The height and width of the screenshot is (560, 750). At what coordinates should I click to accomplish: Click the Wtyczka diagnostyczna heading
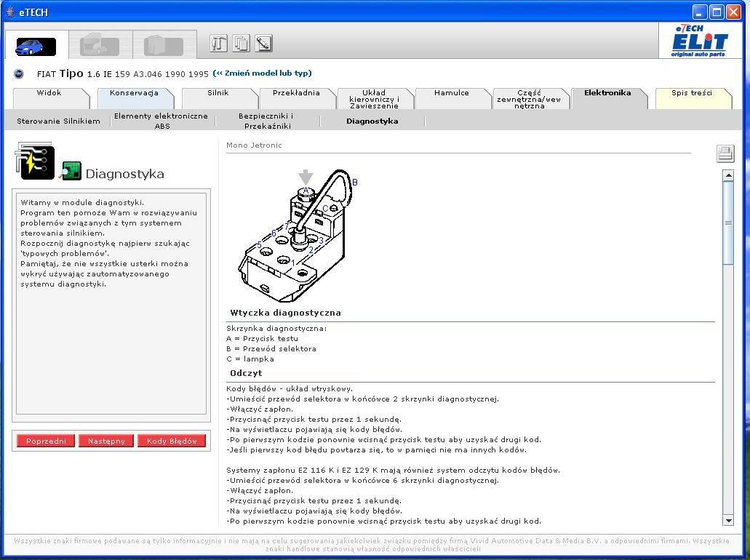[x=286, y=313]
